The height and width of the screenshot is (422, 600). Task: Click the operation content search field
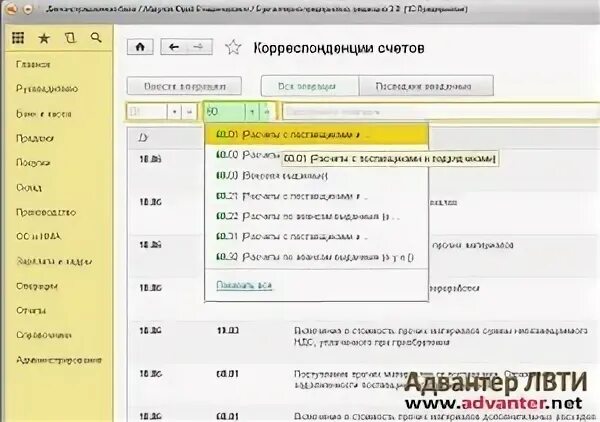coord(441,112)
